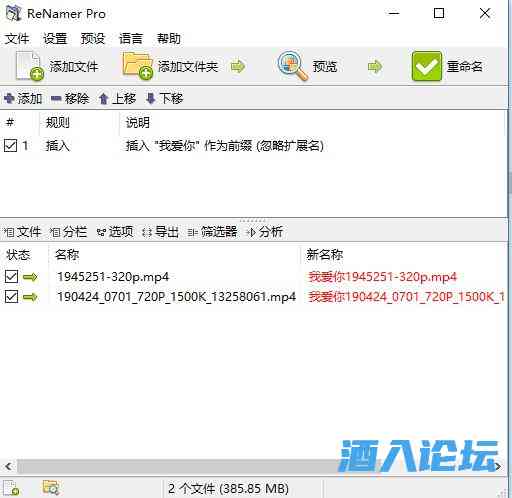Select the file name 1945251-320p.mp4
The image size is (512, 498).
point(113,277)
